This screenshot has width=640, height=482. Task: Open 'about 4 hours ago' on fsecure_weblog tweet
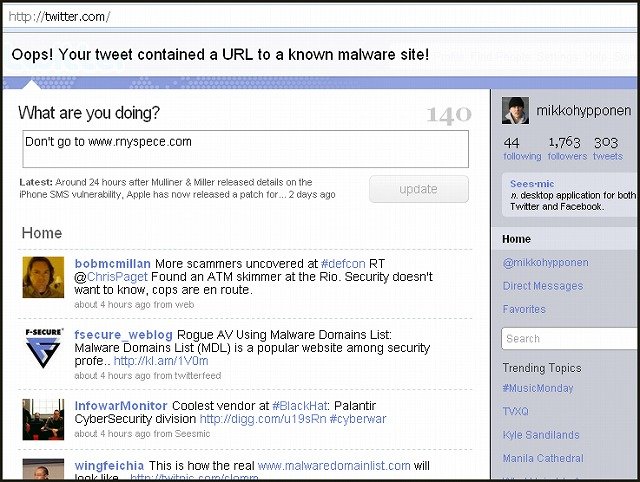(x=112, y=375)
